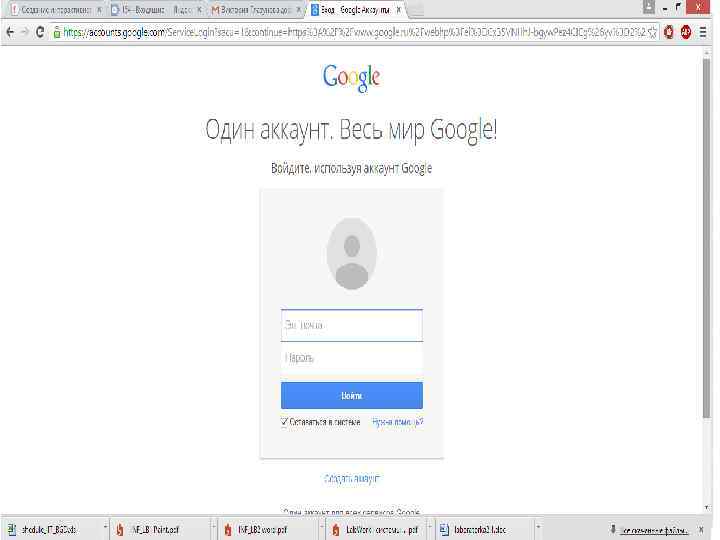The height and width of the screenshot is (540, 720).
Task: Click the 'Войдите, используя аккаунт Google' text
Action: tap(351, 169)
